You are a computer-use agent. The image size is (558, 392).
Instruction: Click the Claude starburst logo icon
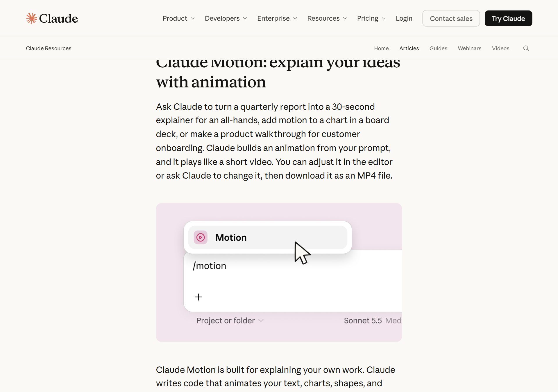(x=31, y=18)
